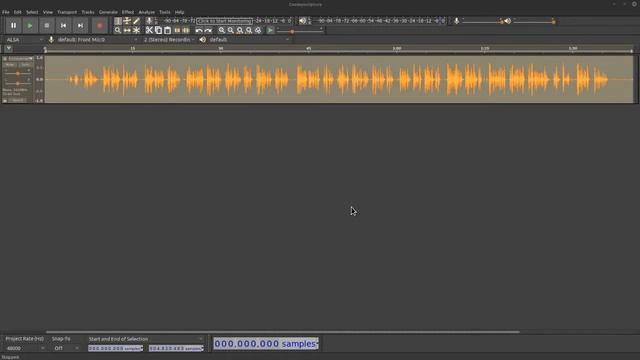This screenshot has width=640, height=360.
Task: Select the Multi-Tool asterisk icon
Action: pos(136,30)
